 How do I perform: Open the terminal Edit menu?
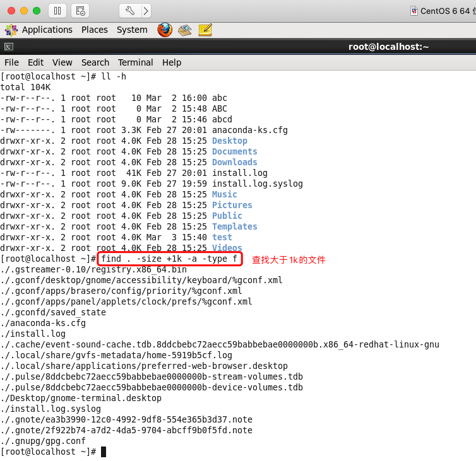click(35, 62)
